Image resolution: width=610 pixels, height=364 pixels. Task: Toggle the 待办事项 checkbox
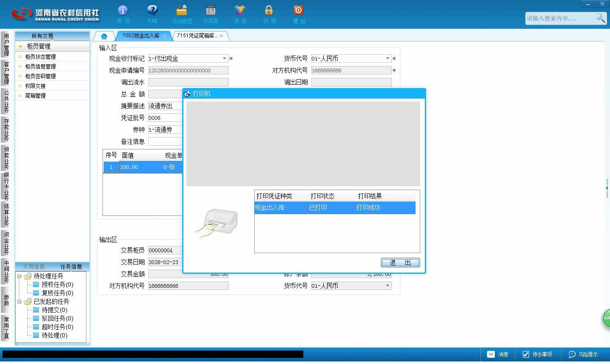(x=526, y=354)
